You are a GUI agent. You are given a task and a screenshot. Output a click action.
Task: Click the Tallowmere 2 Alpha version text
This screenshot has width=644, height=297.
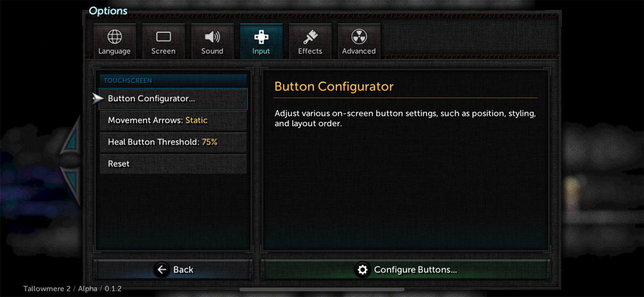tap(72, 288)
